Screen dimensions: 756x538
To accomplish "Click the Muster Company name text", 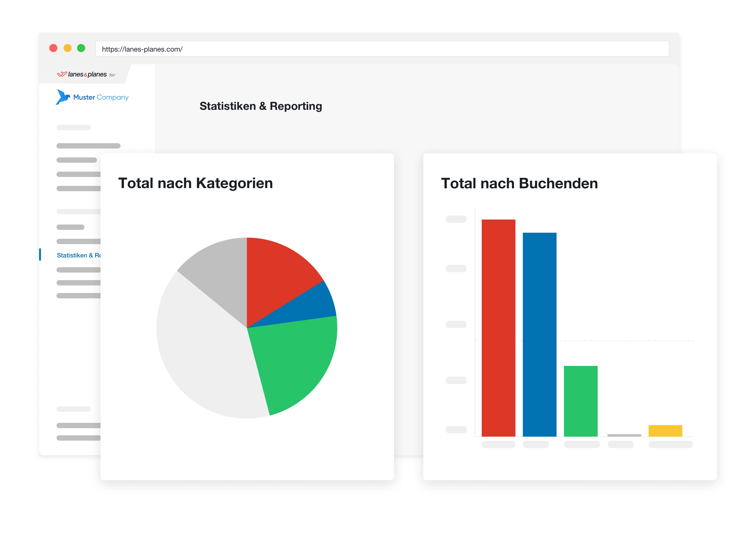I will coord(101,97).
